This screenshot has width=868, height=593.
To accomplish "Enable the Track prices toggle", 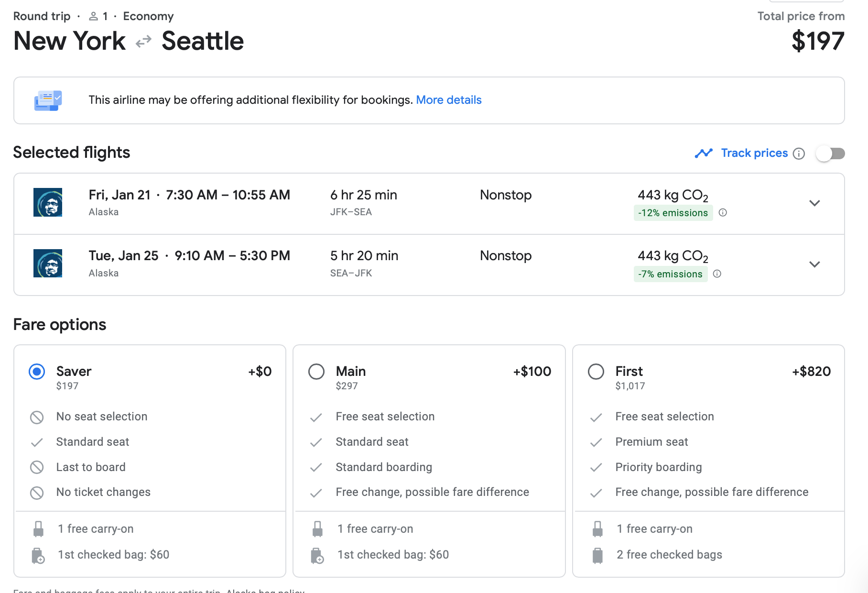I will [830, 154].
